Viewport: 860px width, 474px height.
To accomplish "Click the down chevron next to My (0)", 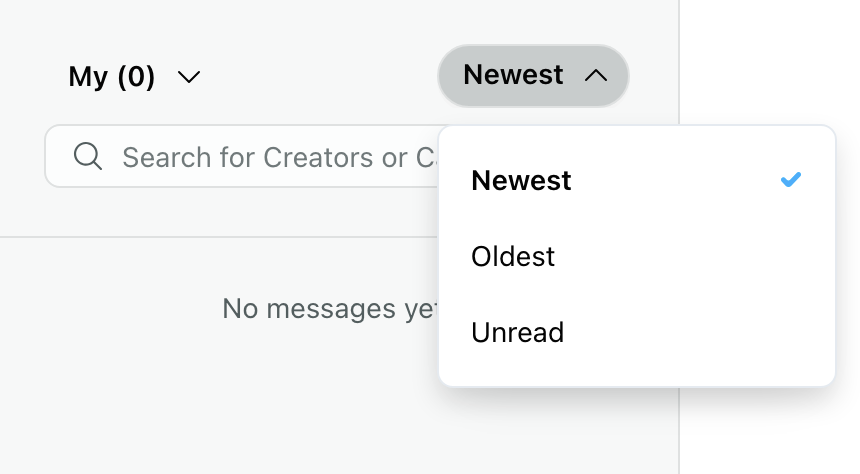I will [189, 77].
